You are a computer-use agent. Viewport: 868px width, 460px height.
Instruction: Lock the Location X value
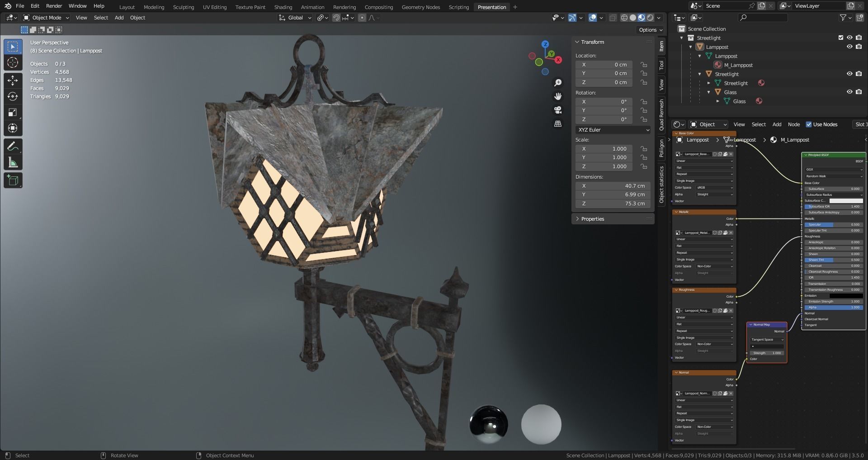coord(643,65)
